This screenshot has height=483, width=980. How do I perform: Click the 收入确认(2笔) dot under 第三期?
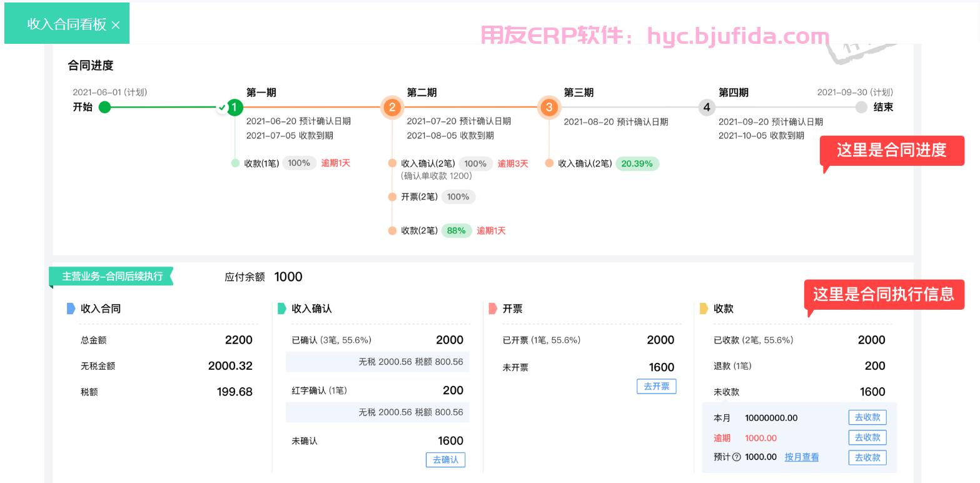(x=549, y=163)
